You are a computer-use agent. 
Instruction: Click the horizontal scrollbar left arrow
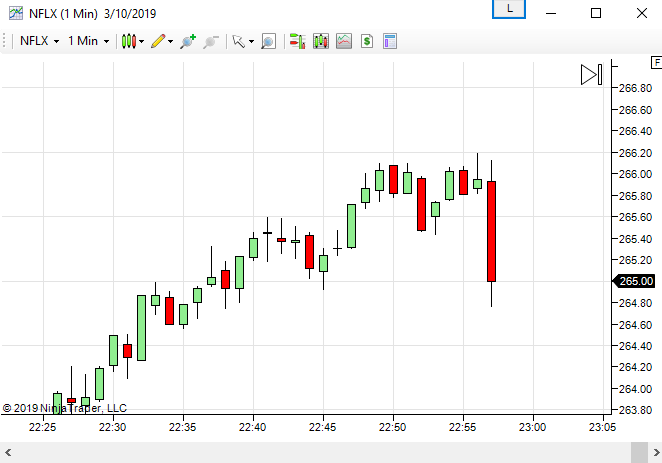click(x=8, y=453)
